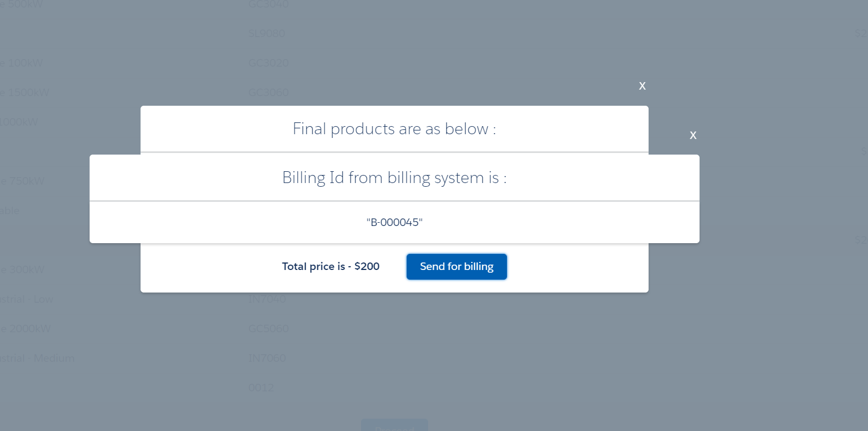Click the Final products are as below header

pyautogui.click(x=394, y=129)
